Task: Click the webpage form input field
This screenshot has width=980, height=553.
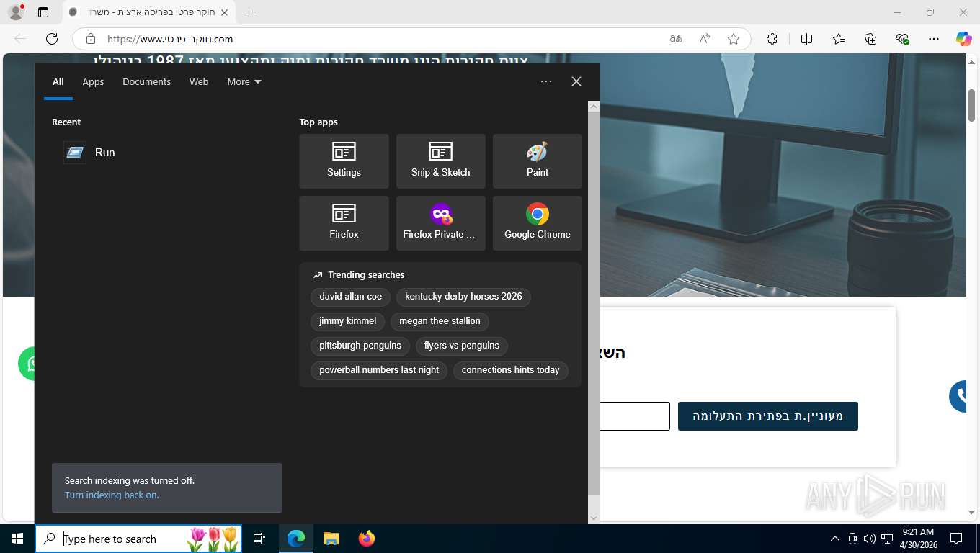Action: pyautogui.click(x=634, y=416)
